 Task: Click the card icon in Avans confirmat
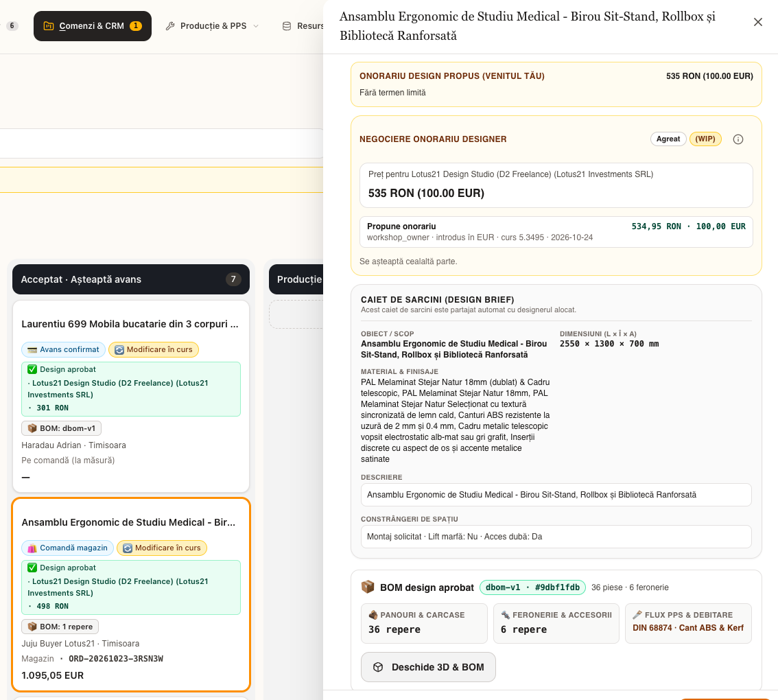pos(32,350)
